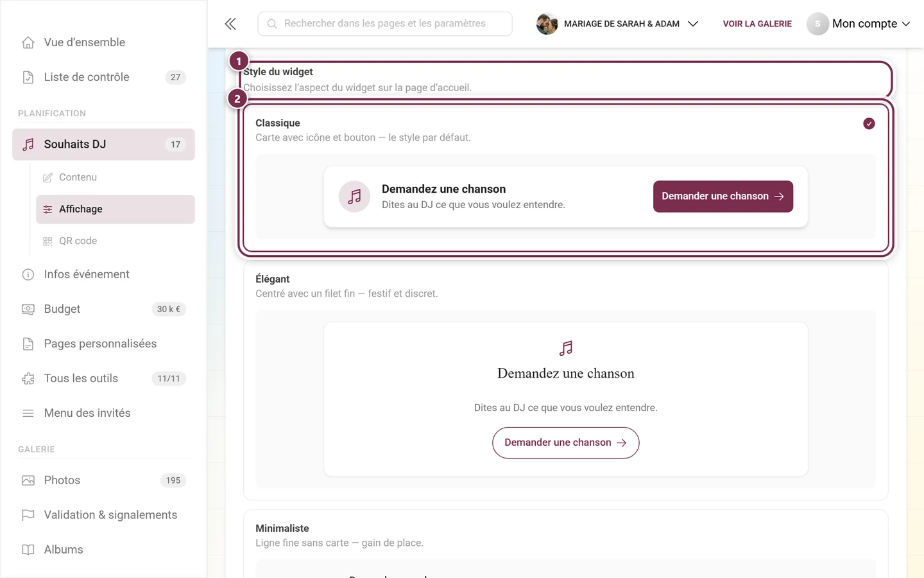The image size is (924, 578).
Task: Choose the Minimaliste widget style
Action: point(566,544)
